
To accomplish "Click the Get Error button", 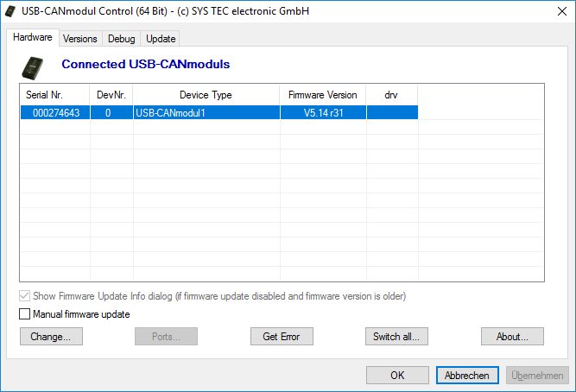I will (x=282, y=337).
